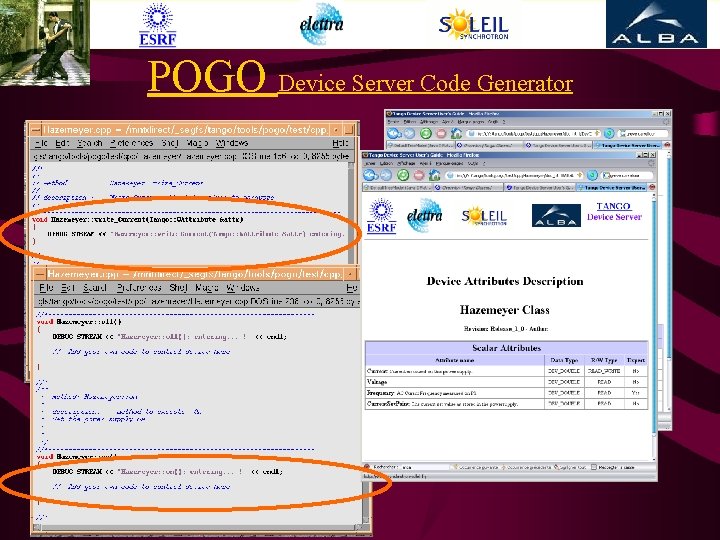Reload page in rear Firefox window
The width and height of the screenshot is (720, 540).
click(426, 133)
